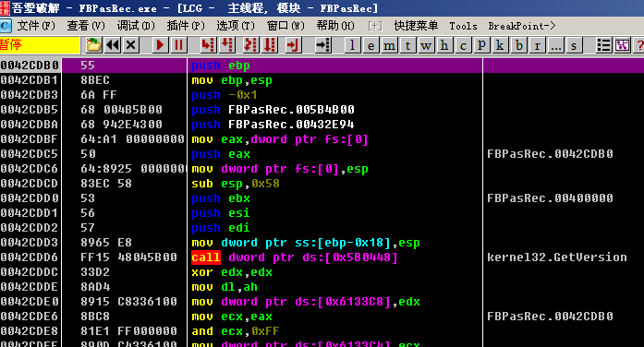Click the kernel32.GetVersion comment

pos(557,257)
